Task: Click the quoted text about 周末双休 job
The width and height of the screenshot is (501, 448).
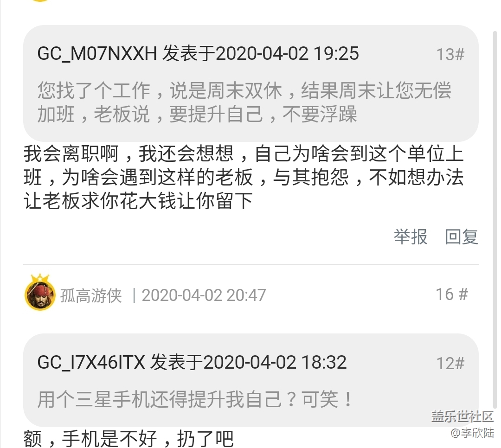Action: [244, 102]
